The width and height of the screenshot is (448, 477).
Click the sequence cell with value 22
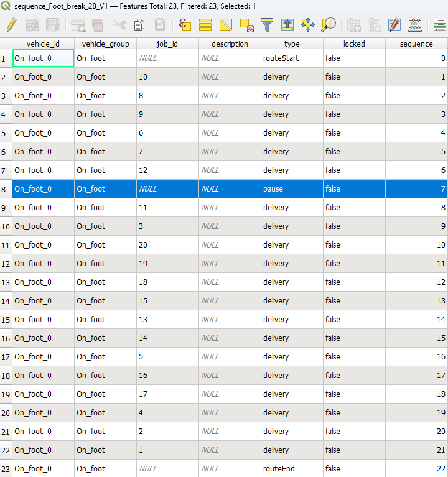[416, 469]
